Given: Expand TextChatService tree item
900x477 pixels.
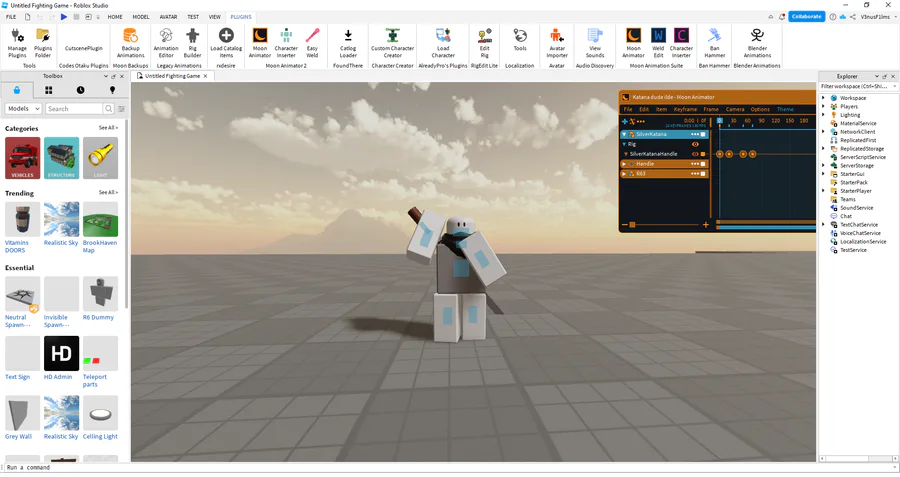Looking at the screenshot, I should [x=823, y=224].
